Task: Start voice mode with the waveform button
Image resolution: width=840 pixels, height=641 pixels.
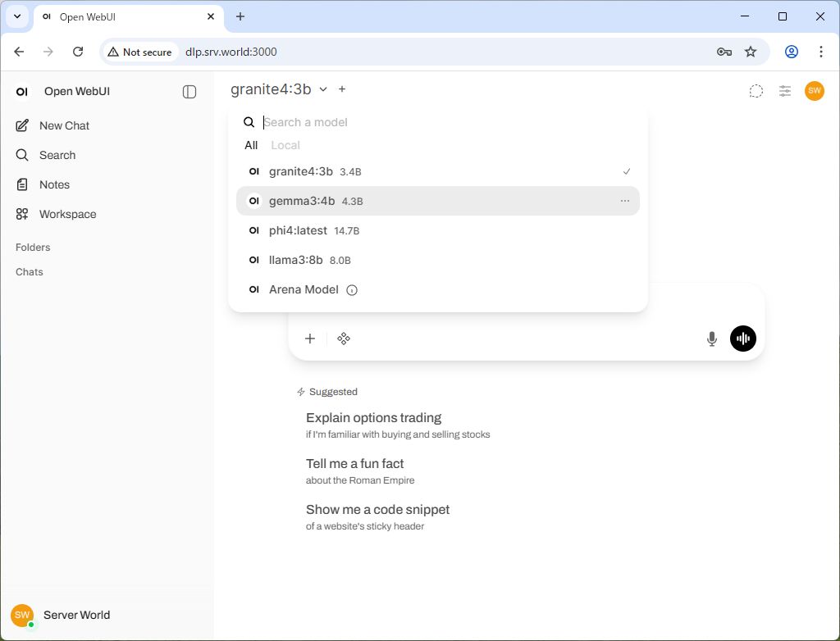Action: [743, 339]
